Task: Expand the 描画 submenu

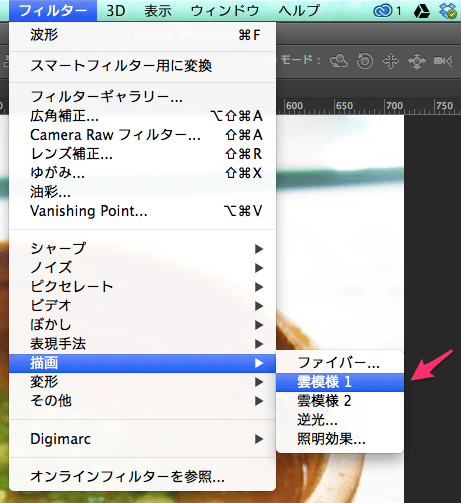Action: tap(142, 363)
